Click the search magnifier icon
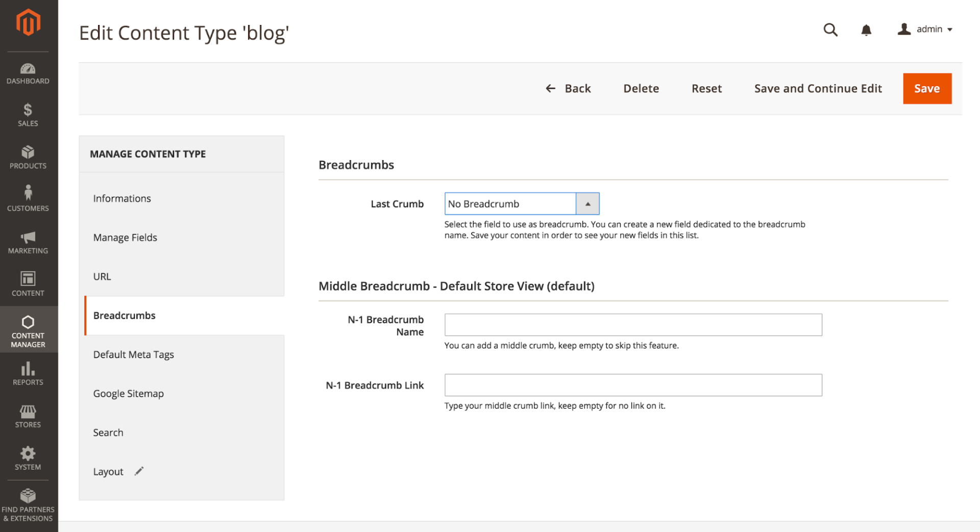 (830, 30)
